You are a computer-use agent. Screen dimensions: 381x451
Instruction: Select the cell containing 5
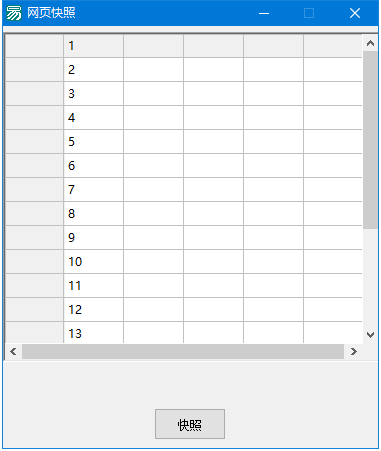pos(93,142)
